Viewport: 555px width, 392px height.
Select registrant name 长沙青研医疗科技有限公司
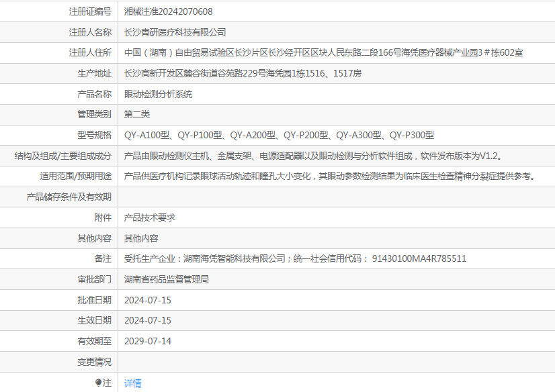point(175,32)
